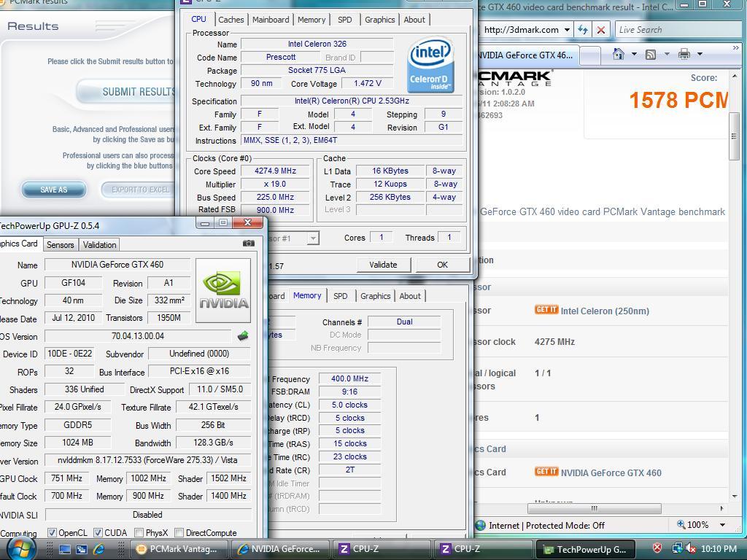Click the browser address bar URL field
Screen dimensions: 747x560
coord(522,29)
